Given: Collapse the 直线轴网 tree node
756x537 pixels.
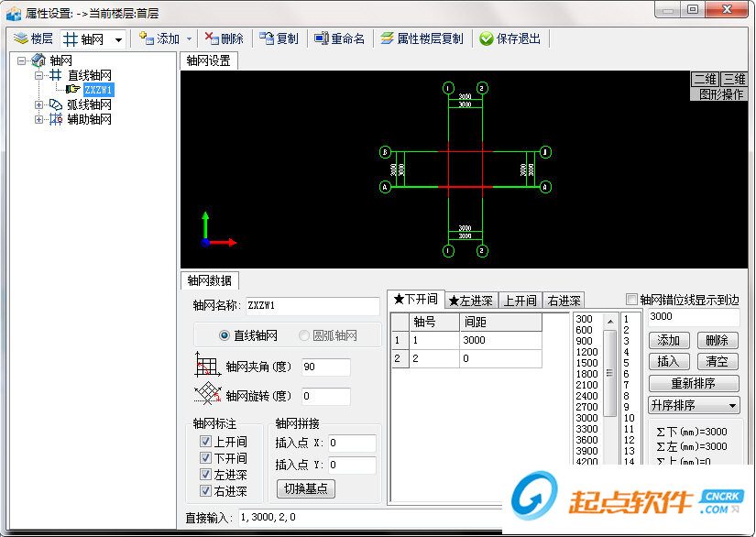Looking at the screenshot, I should pos(39,75).
